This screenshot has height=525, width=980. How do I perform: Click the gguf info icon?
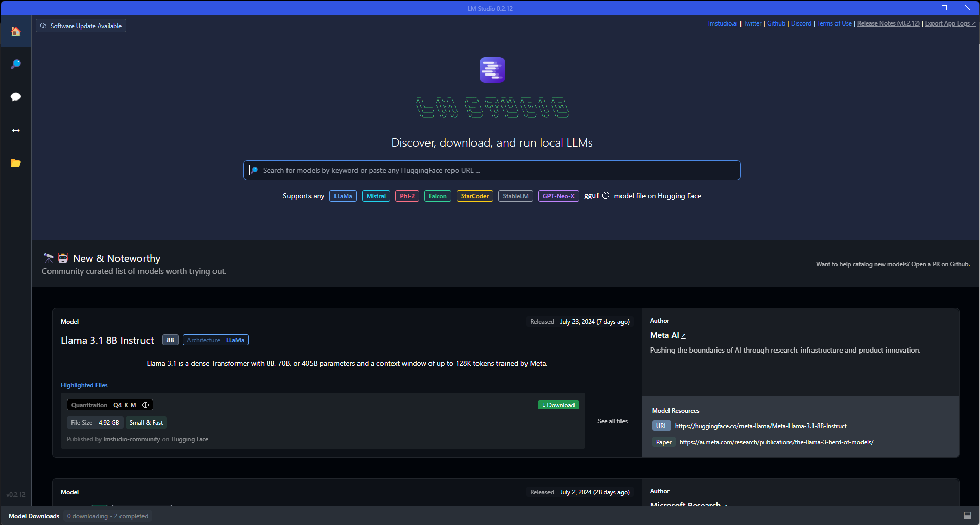click(x=606, y=196)
